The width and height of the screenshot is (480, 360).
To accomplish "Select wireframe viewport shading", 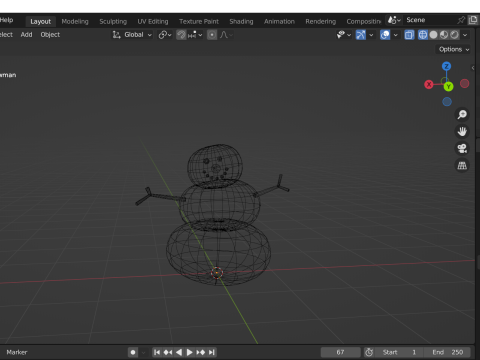I will pos(423,35).
